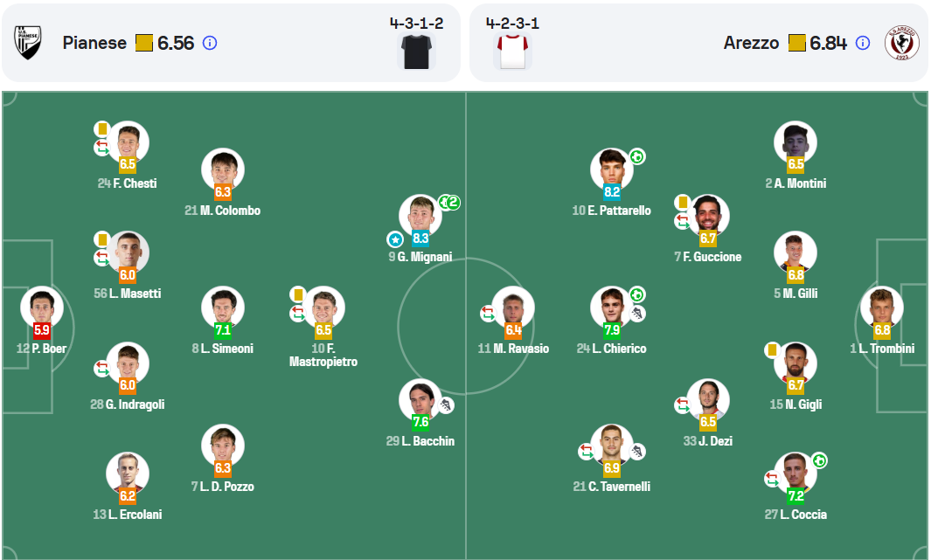Click the red 5.9 rating badge on P. Boer
This screenshot has height=560, width=931.
(x=41, y=331)
